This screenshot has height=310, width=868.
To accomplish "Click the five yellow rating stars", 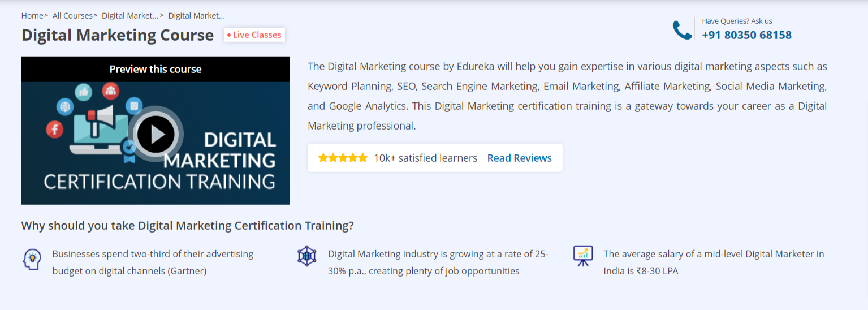I will coord(342,158).
